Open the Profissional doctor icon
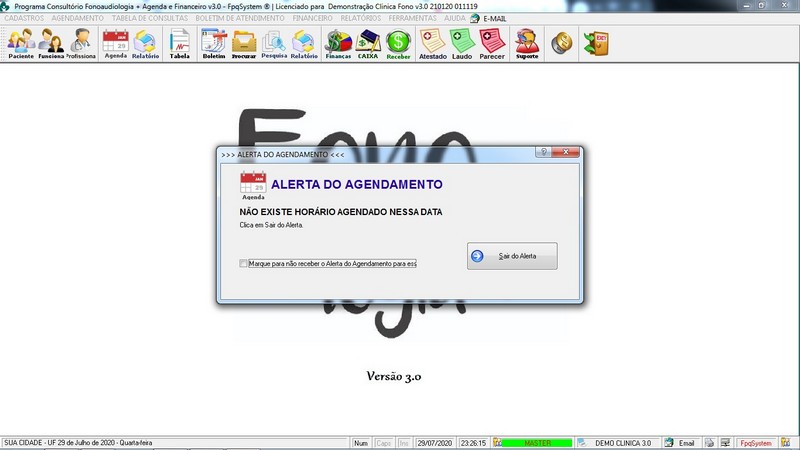 [81, 44]
